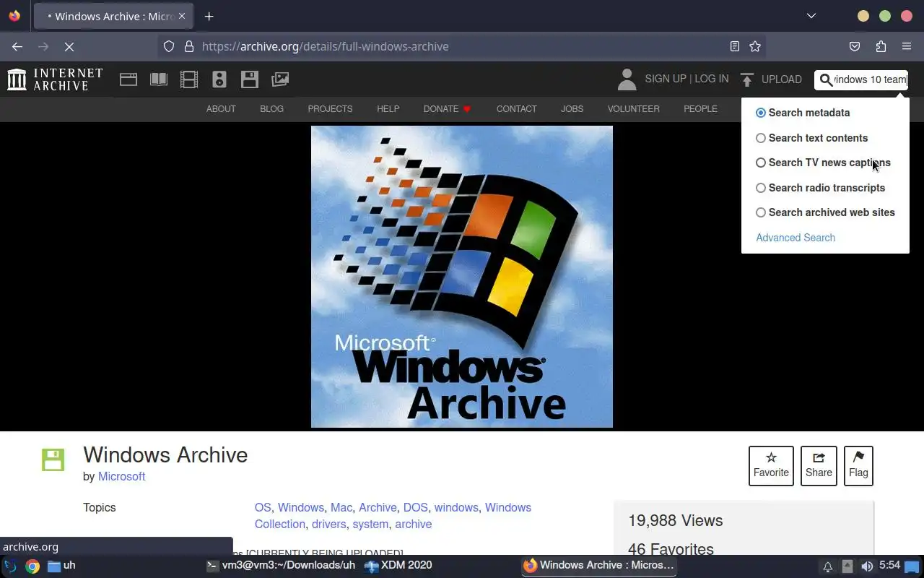Click the LOG IN link
Screen dimensions: 924x578
click(712, 79)
